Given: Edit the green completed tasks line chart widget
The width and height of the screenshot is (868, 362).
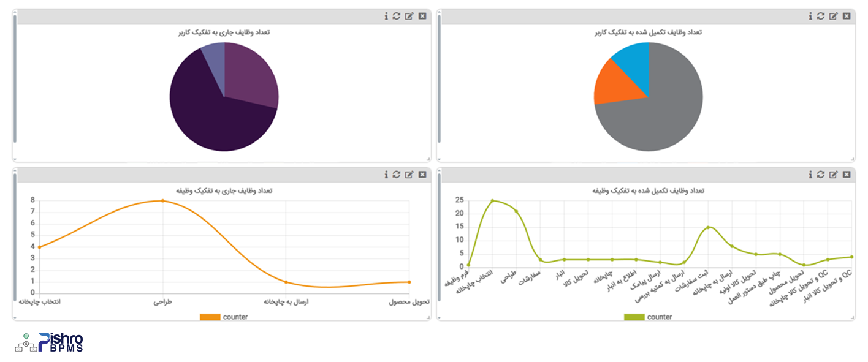Looking at the screenshot, I should [833, 175].
